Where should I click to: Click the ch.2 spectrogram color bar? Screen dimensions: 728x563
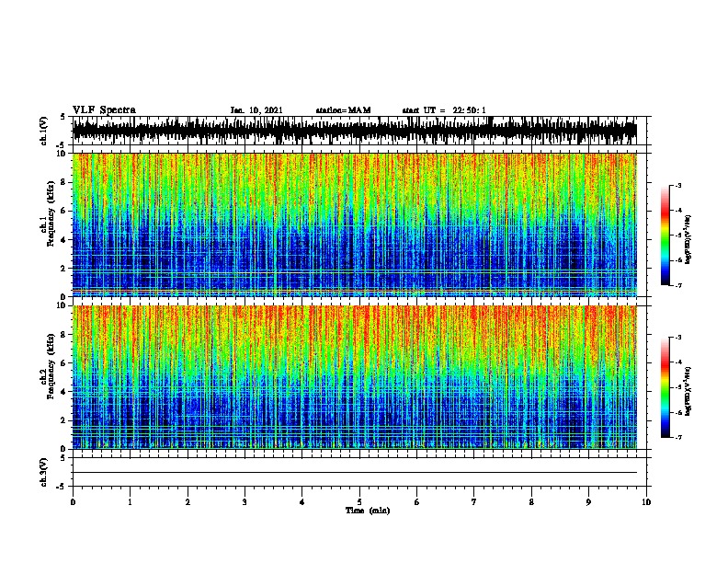tap(665, 387)
